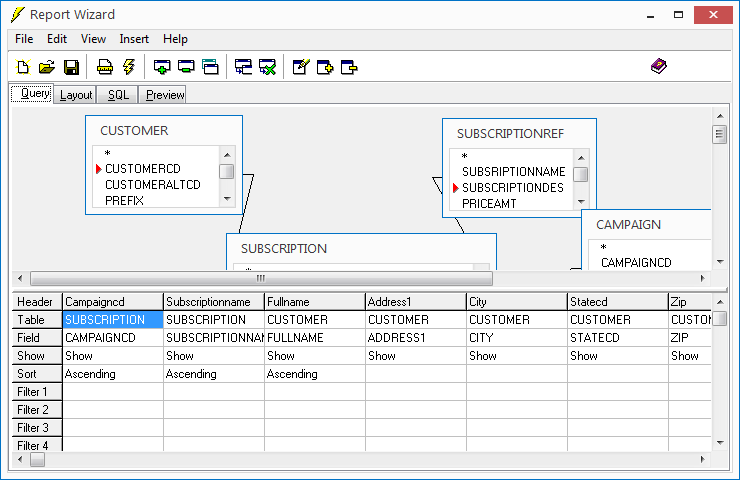Click the SUBSCRIPTION table title

point(284,249)
